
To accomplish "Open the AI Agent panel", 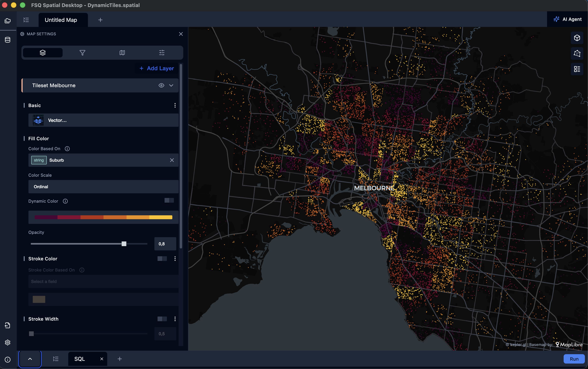I will [x=567, y=19].
